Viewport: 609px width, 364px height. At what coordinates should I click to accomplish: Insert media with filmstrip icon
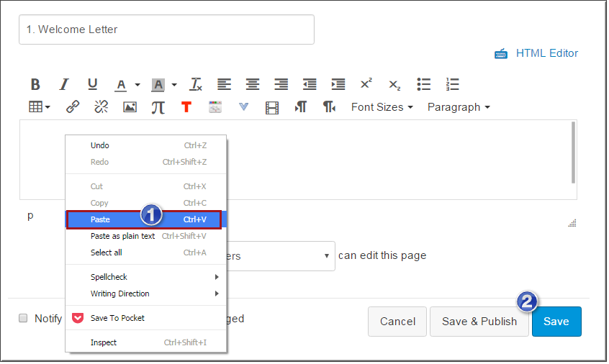[271, 107]
